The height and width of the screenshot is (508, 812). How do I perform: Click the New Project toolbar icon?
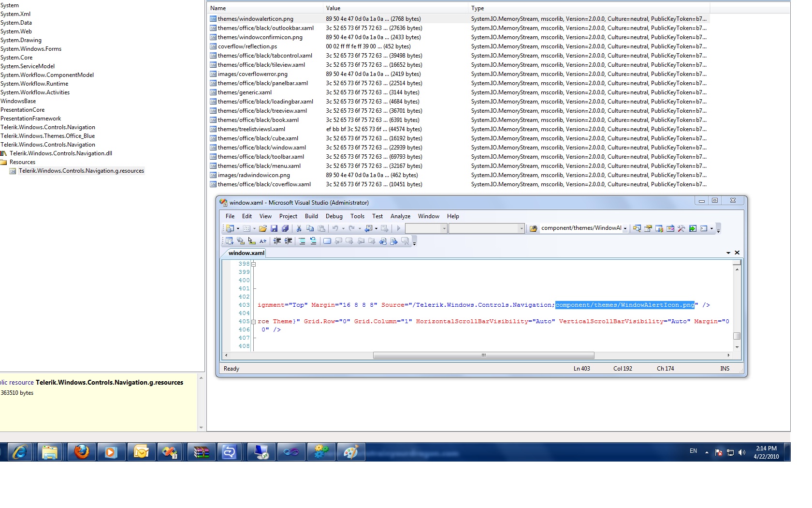[x=230, y=228]
